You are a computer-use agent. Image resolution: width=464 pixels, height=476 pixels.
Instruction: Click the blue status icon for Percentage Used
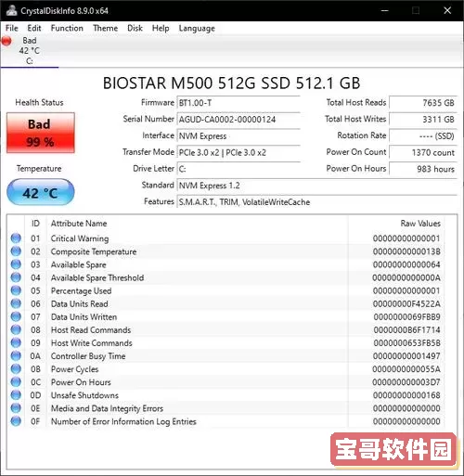tap(16, 290)
